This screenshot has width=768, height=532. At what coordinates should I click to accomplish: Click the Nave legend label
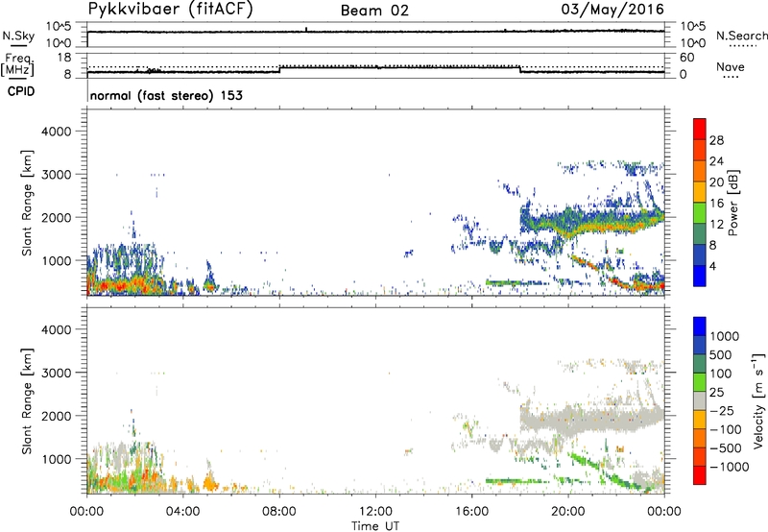(x=731, y=66)
